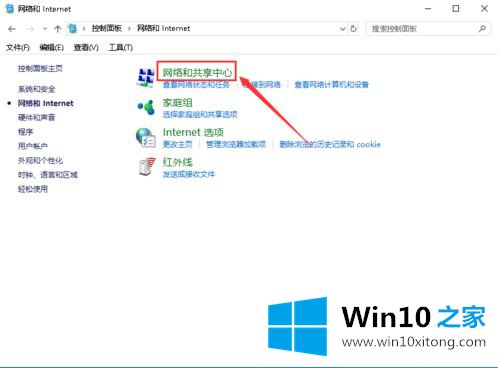
Task: Open 查看网络计算机和设备 link
Action: (x=331, y=85)
